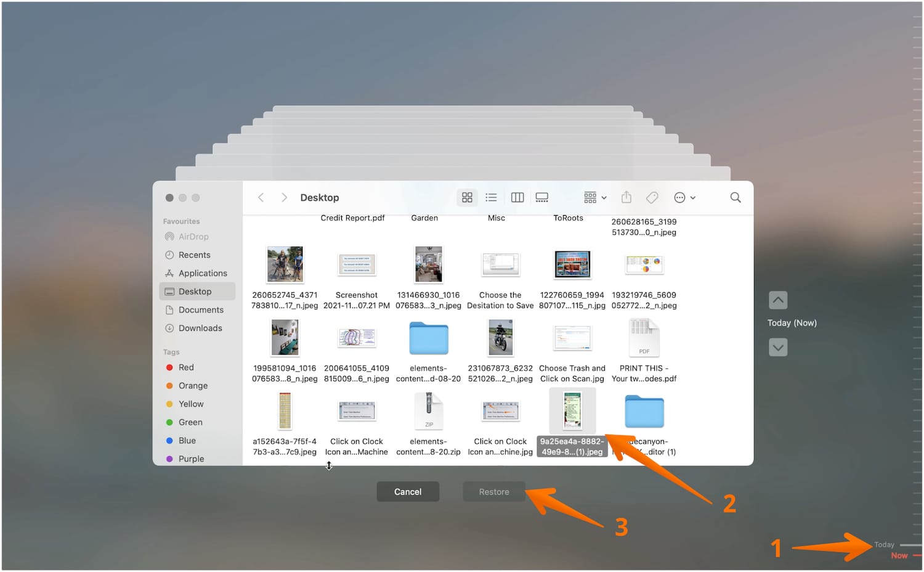Switch Finder to list view

click(491, 197)
